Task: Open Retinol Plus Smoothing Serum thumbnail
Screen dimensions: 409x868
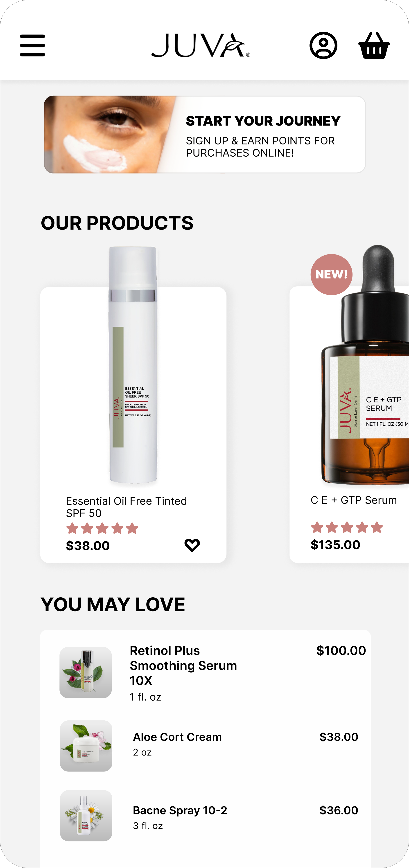Action: (x=86, y=672)
